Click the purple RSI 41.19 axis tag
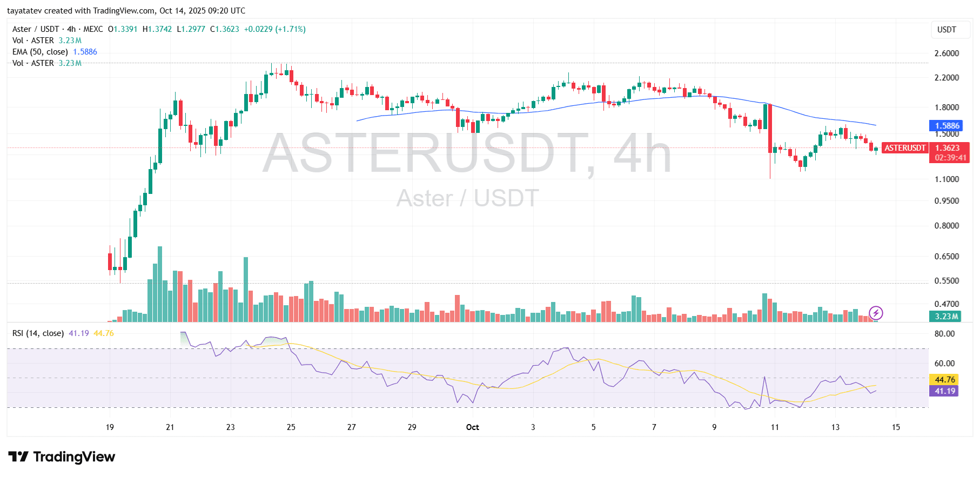 click(944, 391)
